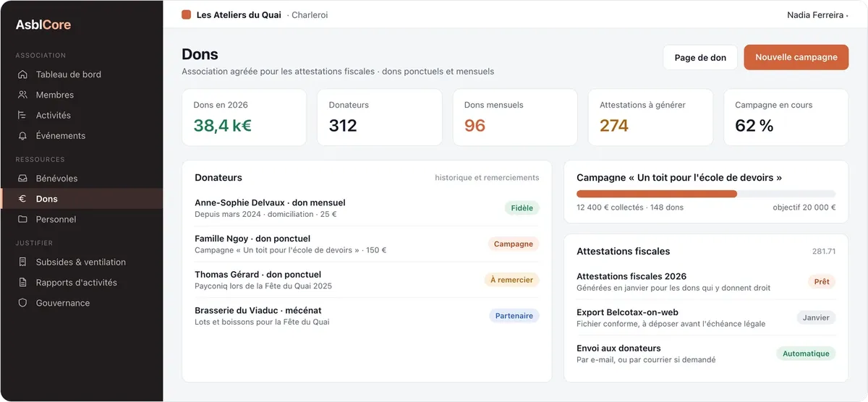Click 12 400 € collectés text
The height and width of the screenshot is (402, 868).
click(610, 208)
